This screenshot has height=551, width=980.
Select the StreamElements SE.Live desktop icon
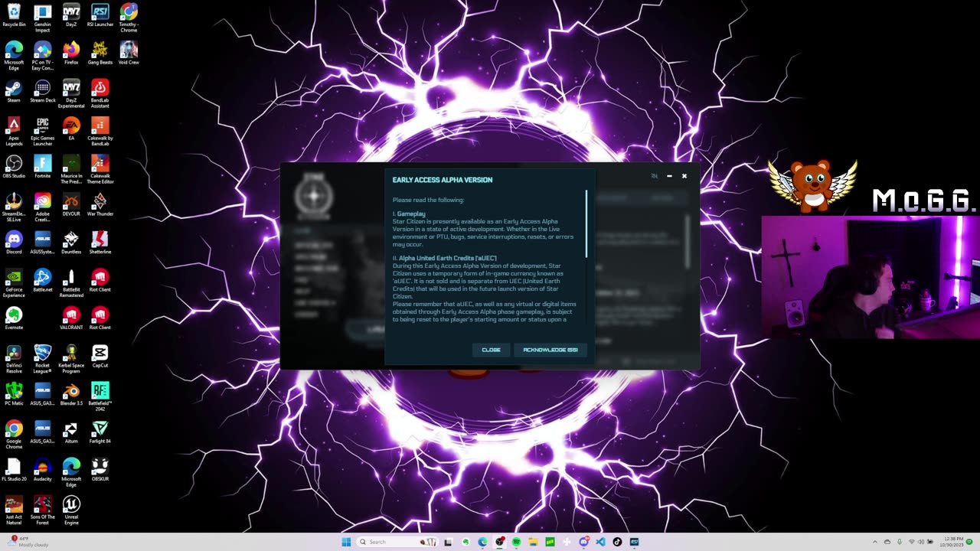click(x=14, y=207)
